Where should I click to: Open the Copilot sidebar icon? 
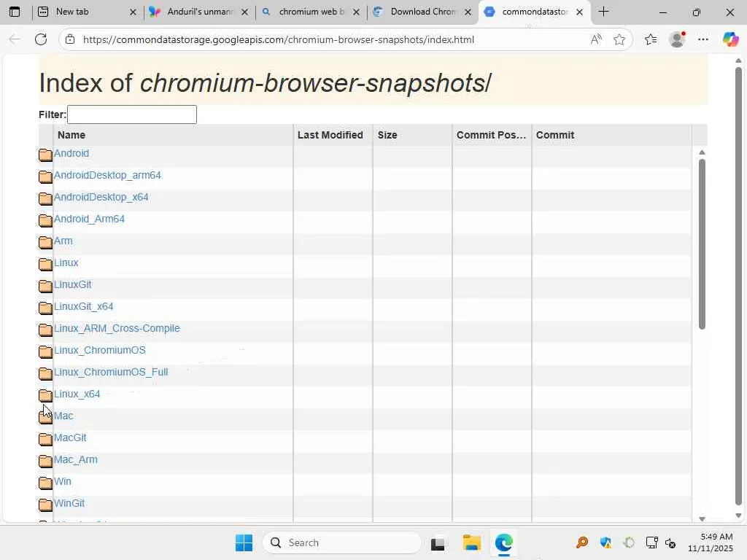tap(730, 39)
